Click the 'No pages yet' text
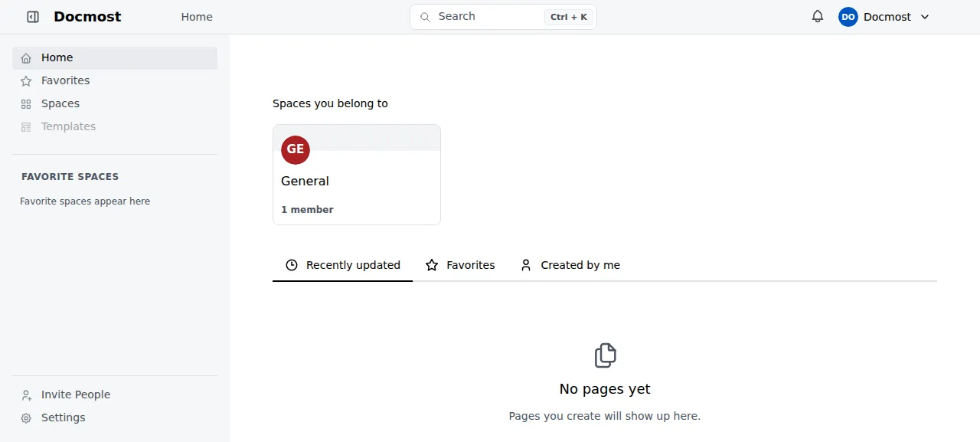Viewport: 980px width, 442px height. click(605, 389)
